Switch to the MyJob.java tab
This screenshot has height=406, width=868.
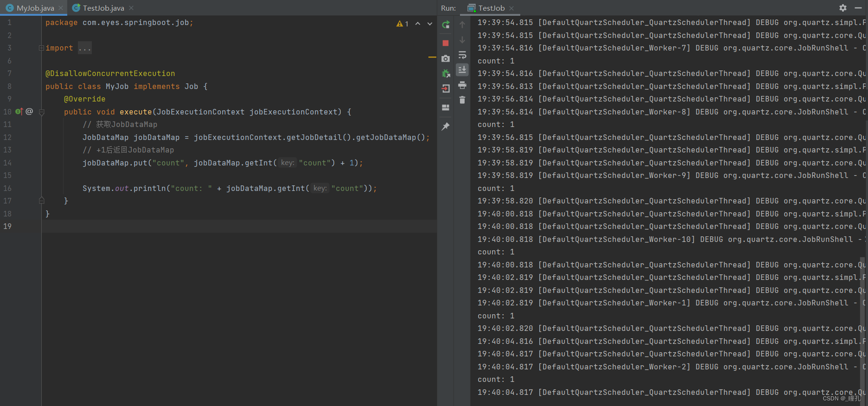click(33, 8)
